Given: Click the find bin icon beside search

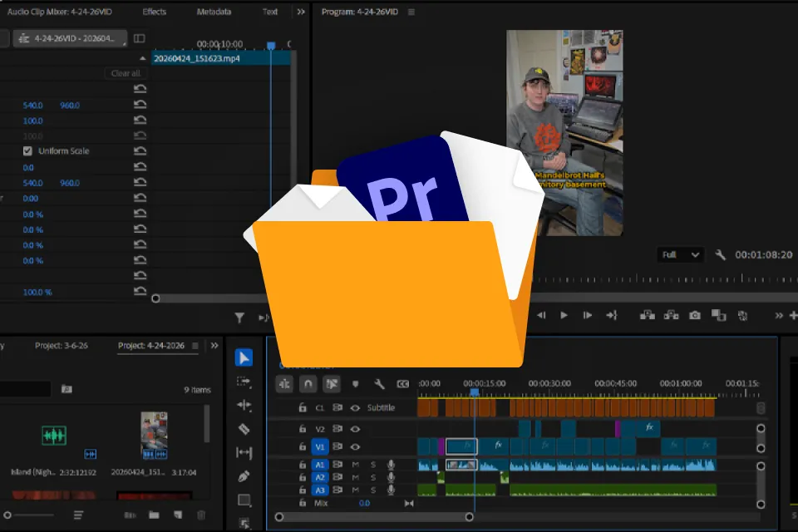Looking at the screenshot, I should coord(66,389).
